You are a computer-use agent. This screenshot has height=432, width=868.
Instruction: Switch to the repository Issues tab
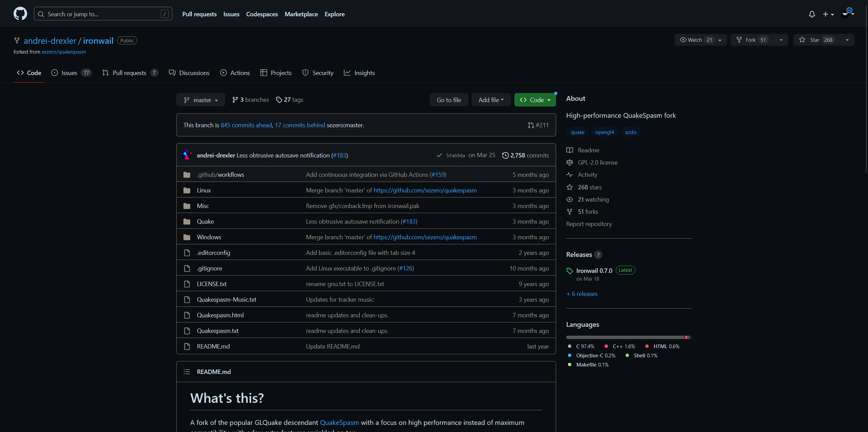71,73
